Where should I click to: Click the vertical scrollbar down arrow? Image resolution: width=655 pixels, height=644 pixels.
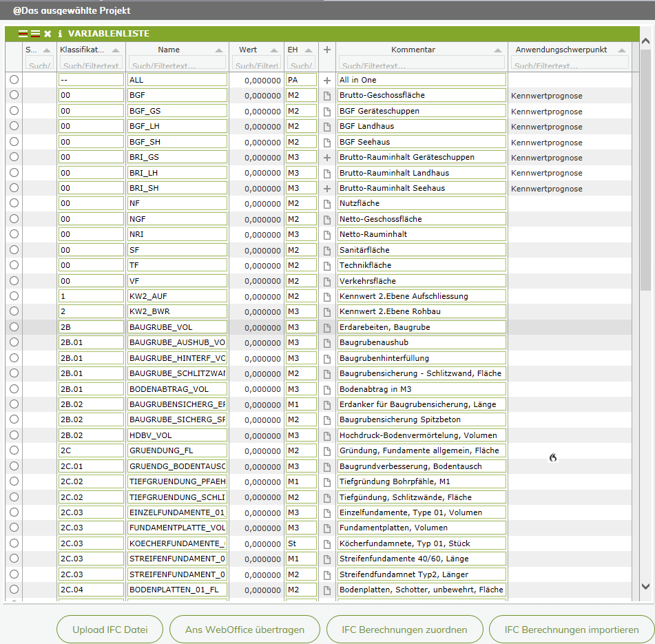pyautogui.click(x=645, y=586)
